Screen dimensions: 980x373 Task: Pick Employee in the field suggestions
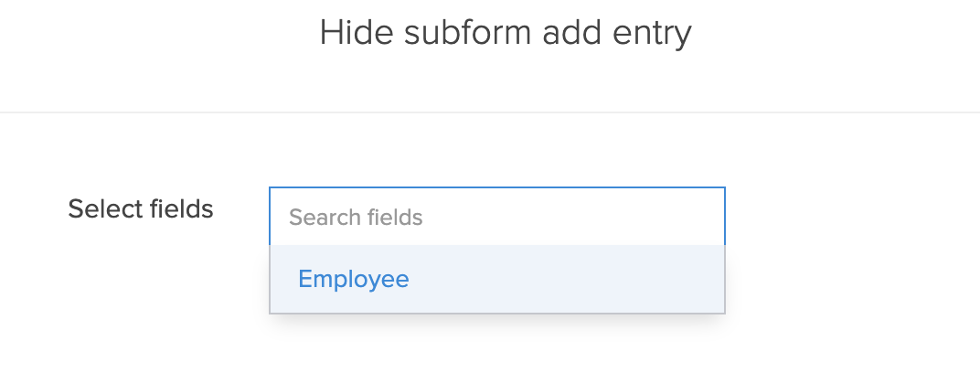[x=354, y=279]
